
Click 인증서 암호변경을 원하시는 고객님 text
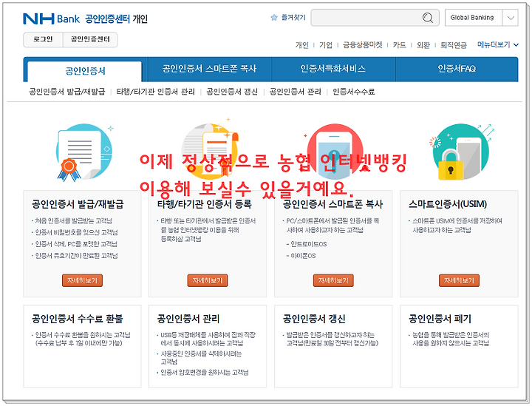205,373
